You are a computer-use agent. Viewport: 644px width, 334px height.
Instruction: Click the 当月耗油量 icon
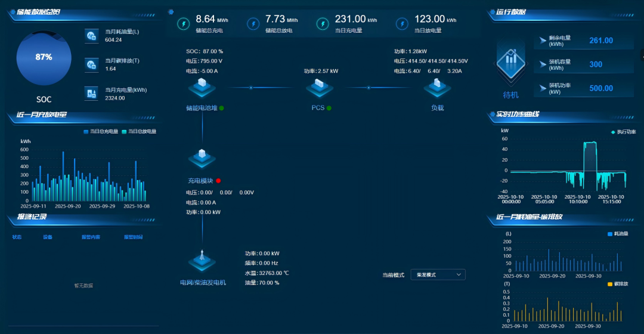tap(91, 36)
